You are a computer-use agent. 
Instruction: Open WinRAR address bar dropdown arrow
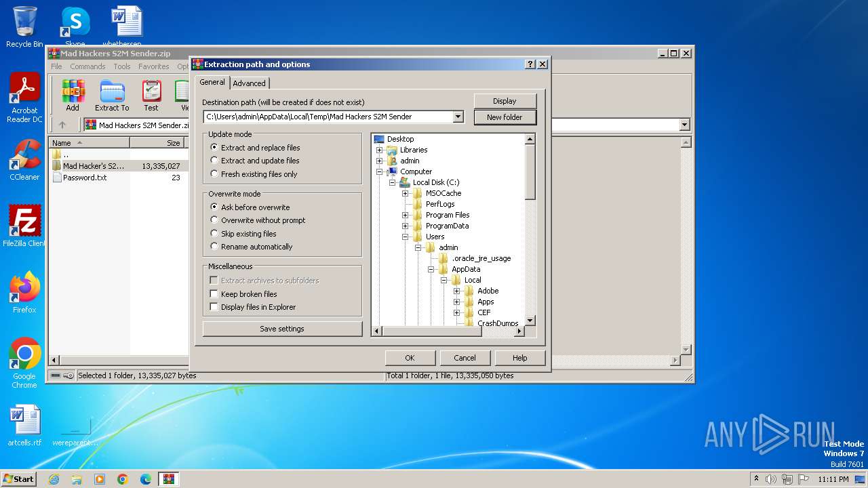pyautogui.click(x=684, y=125)
